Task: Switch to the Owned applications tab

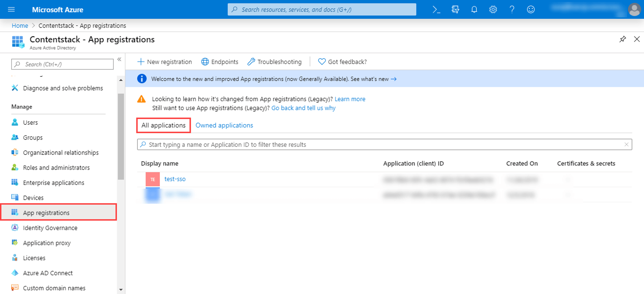Action: 224,125
